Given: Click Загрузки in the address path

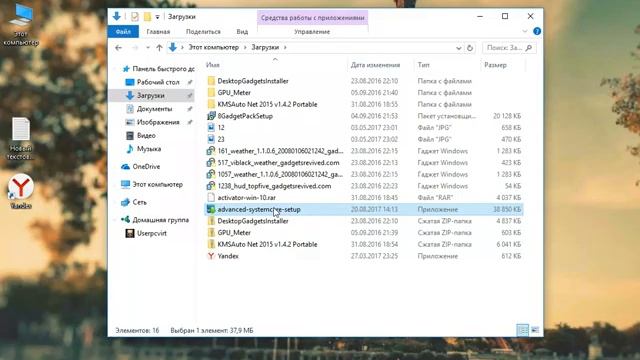Looking at the screenshot, I should pyautogui.click(x=265, y=47).
